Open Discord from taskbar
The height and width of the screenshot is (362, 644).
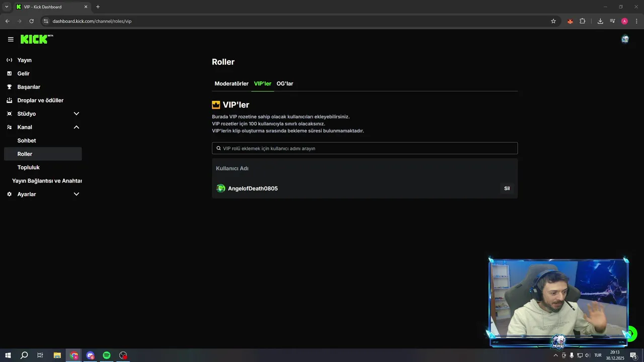pyautogui.click(x=90, y=355)
